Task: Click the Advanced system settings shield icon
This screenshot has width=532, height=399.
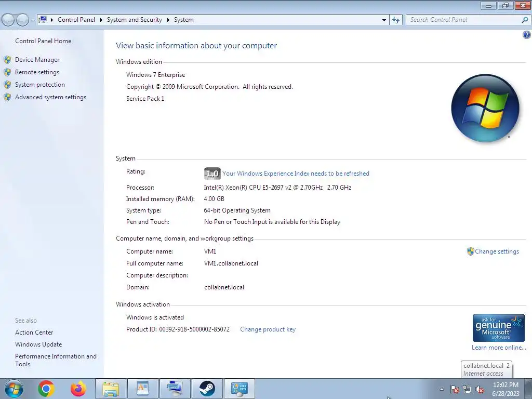Action: click(x=7, y=97)
